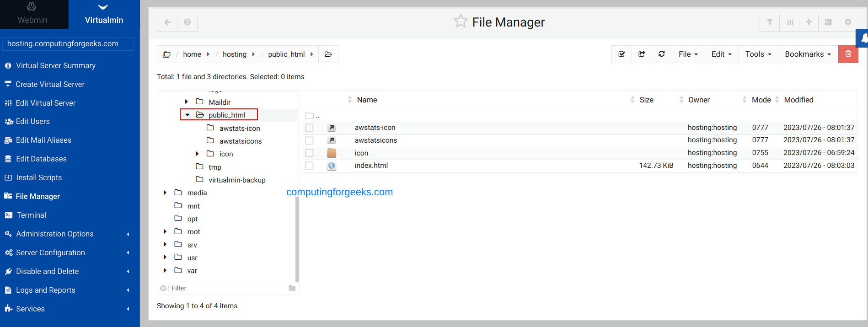
Task: Expand the Maildir tree folder
Action: click(187, 102)
